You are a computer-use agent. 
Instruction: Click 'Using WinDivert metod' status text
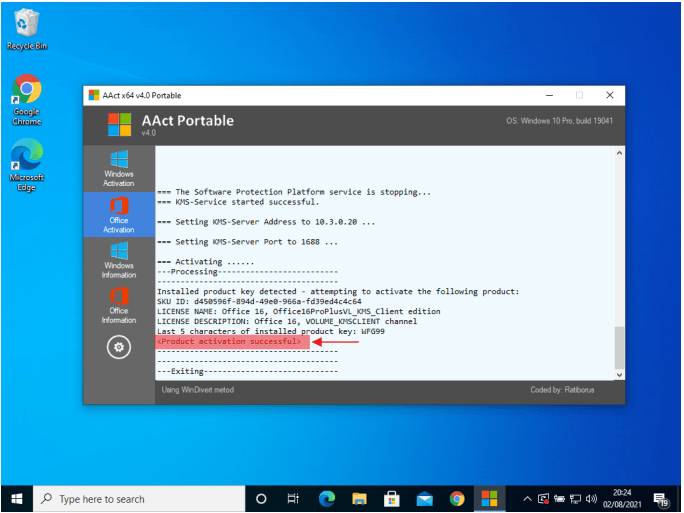coord(198,390)
